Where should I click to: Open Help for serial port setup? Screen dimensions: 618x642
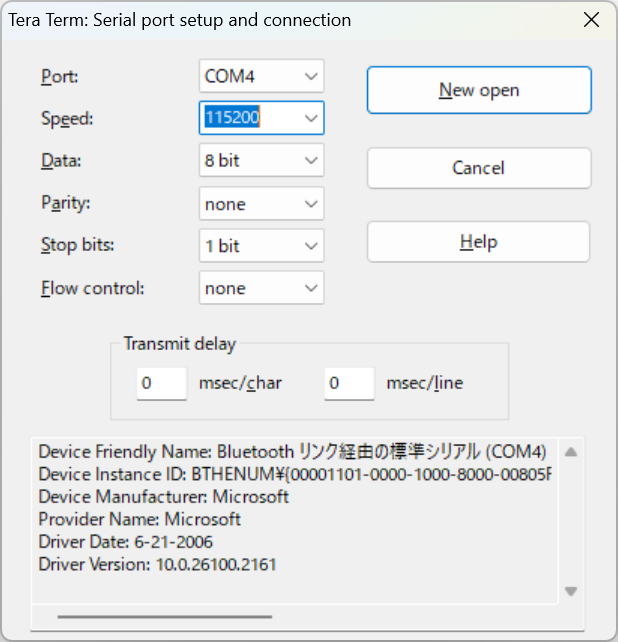(x=478, y=242)
